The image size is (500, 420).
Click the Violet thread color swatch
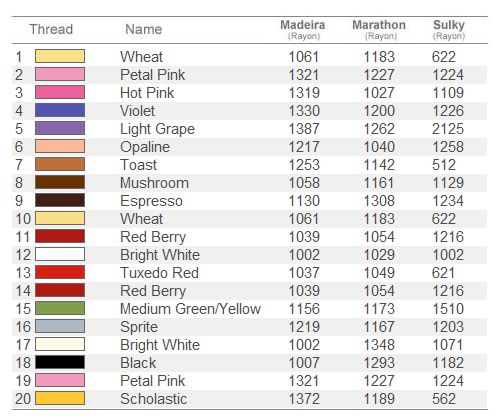click(x=60, y=110)
